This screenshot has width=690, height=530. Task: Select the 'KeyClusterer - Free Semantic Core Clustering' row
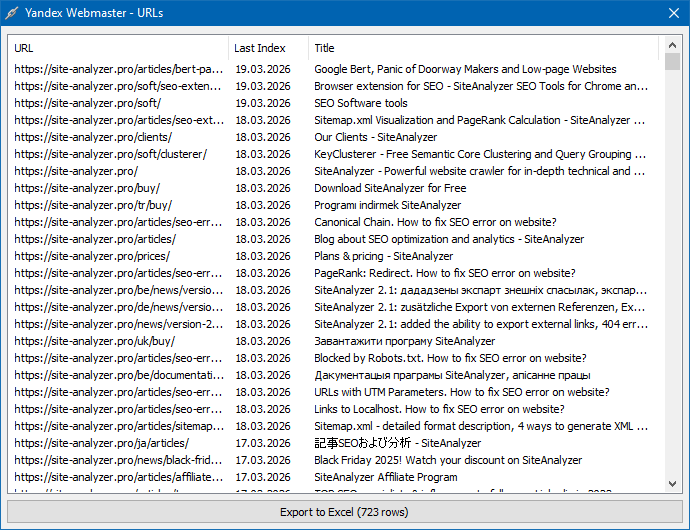pyautogui.click(x=336, y=154)
